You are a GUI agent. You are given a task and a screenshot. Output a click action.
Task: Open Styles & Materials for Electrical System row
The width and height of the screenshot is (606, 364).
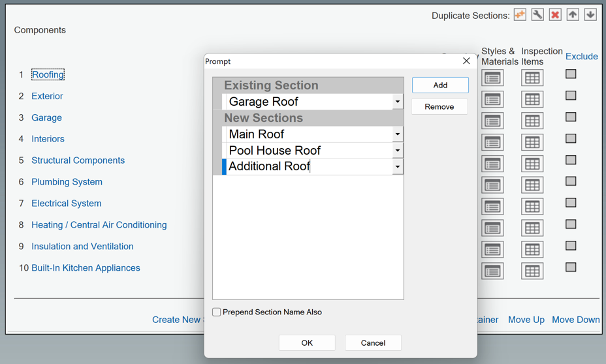pyautogui.click(x=492, y=207)
